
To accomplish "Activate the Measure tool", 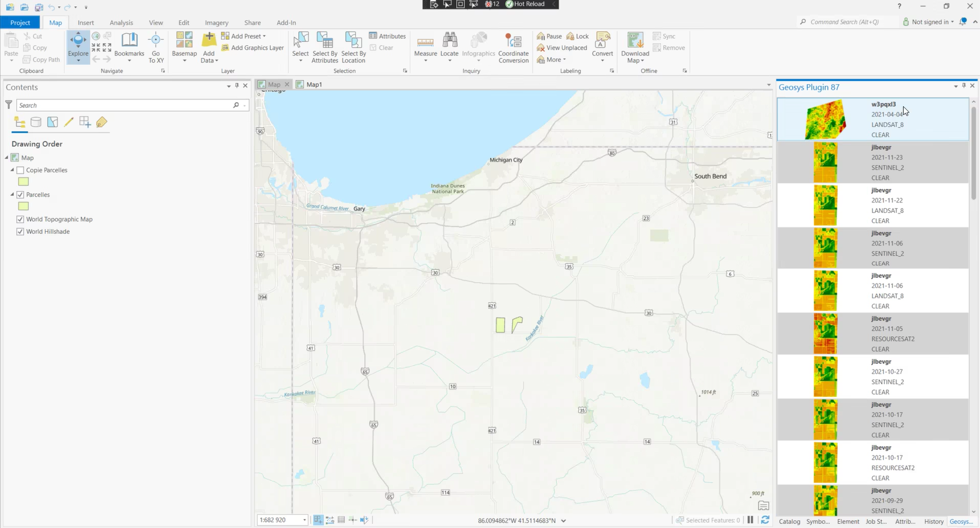I will pyautogui.click(x=425, y=47).
